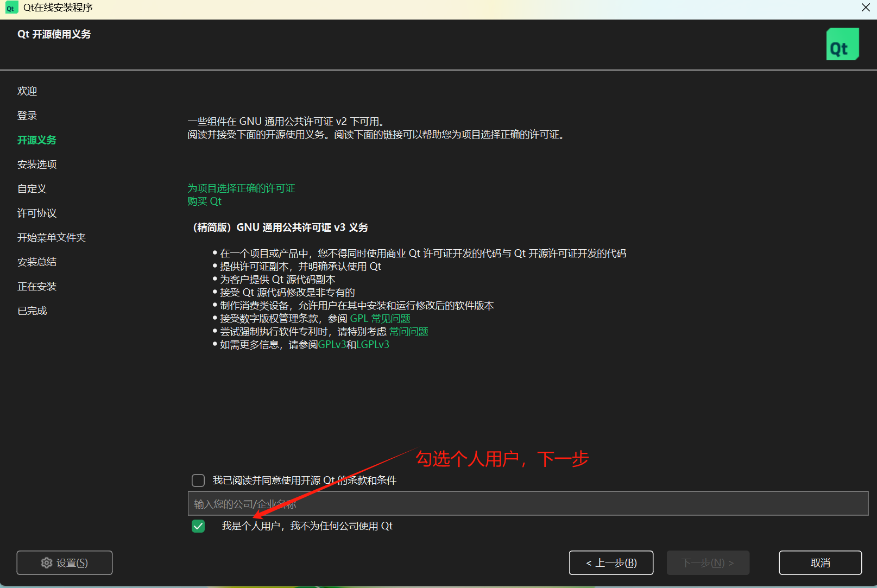Click the Qt installer title bar icon
This screenshot has width=877, height=588.
(11, 8)
